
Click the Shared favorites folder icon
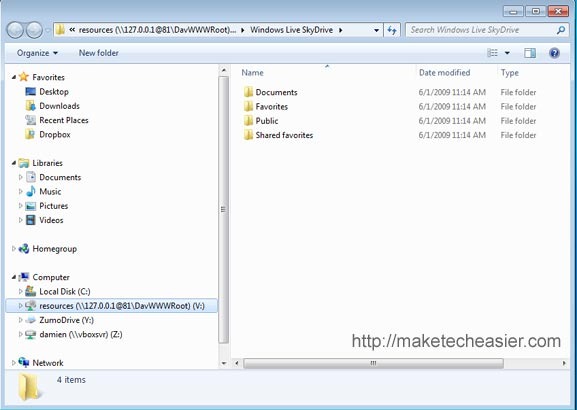pyautogui.click(x=248, y=135)
